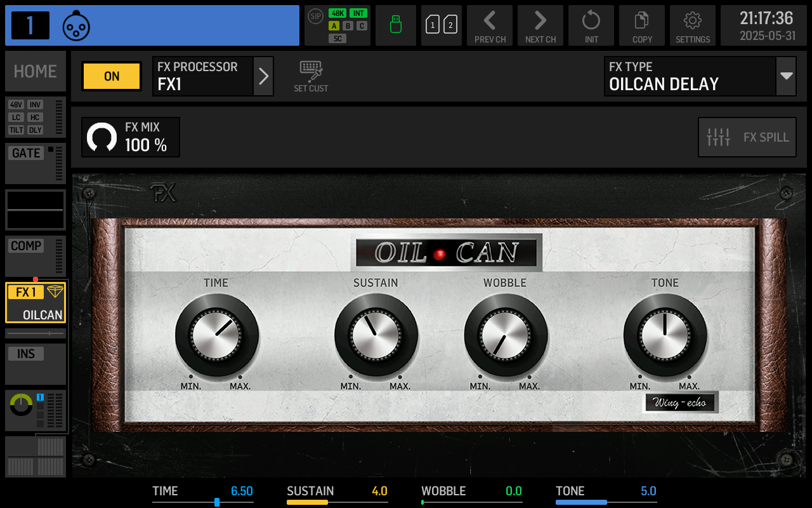Viewport: 812px width, 508px height.
Task: Expand the FX PROCESSOR FX1 selector chevron
Action: click(264, 76)
